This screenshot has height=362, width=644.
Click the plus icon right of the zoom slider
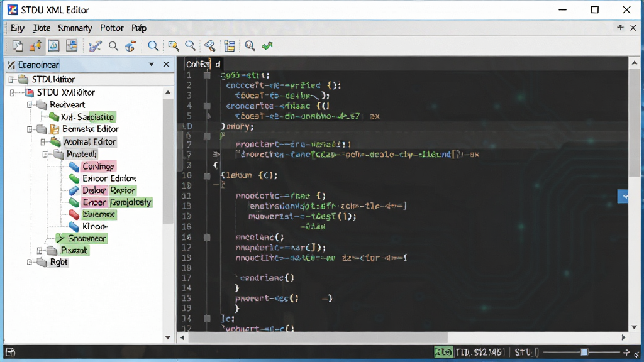[626, 352]
